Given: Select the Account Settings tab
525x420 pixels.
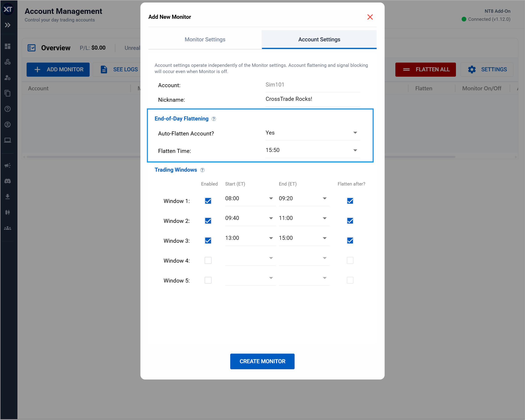Looking at the screenshot, I should click(x=319, y=39).
